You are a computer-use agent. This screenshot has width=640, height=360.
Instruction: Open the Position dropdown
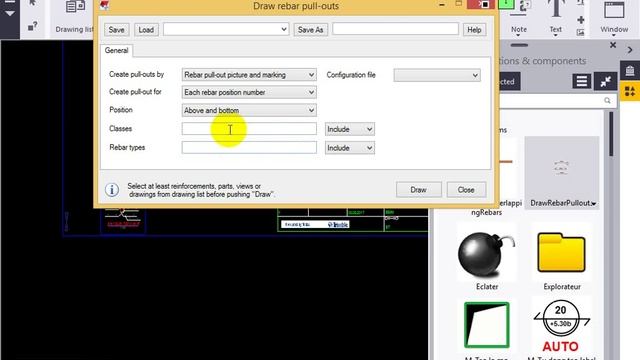click(249, 110)
